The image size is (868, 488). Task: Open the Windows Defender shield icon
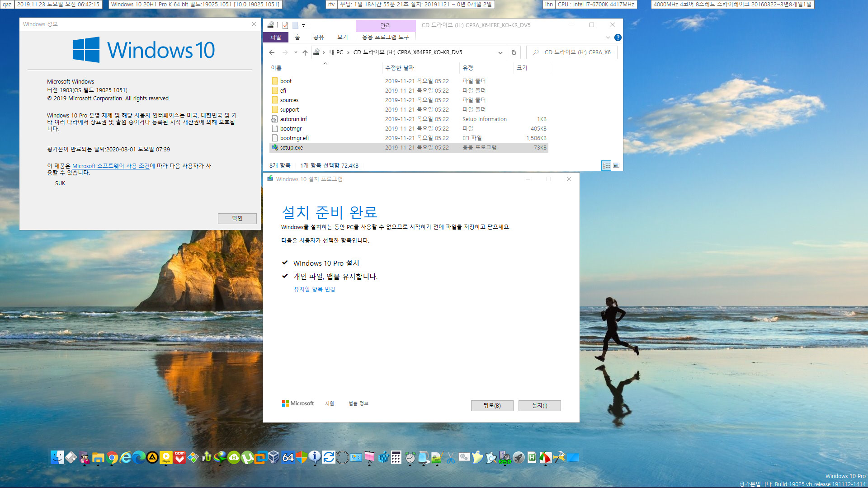(x=302, y=458)
